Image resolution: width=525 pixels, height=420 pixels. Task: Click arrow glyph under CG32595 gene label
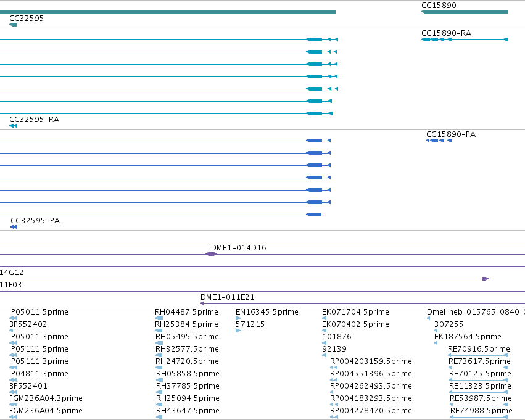point(13,25)
